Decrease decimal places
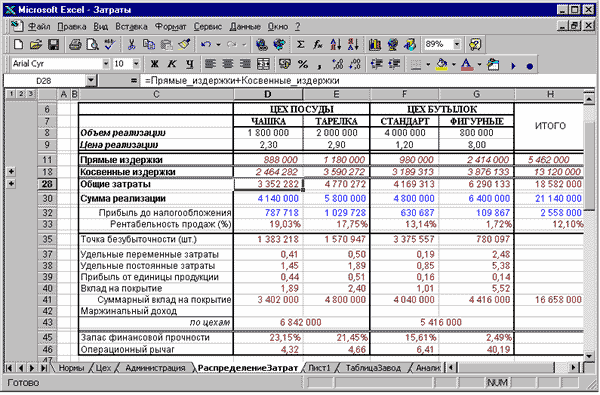Screen dimensions: 600x395 [x=355, y=64]
